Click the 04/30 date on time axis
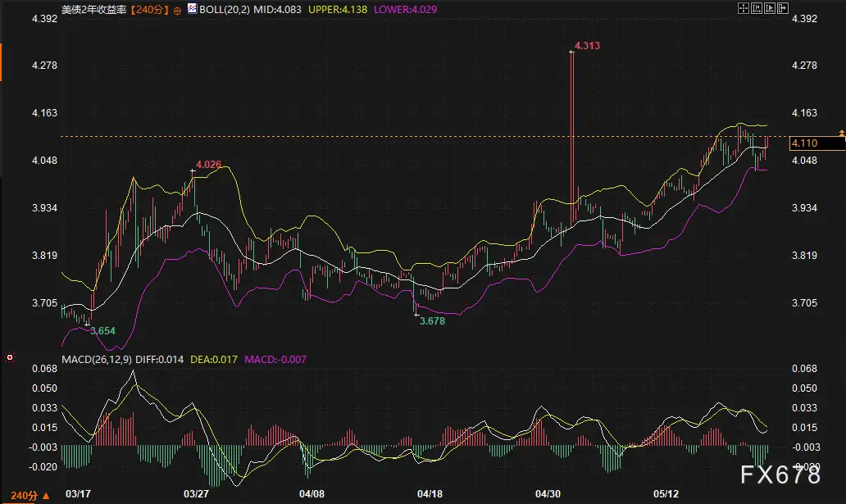The height and width of the screenshot is (504, 846). click(x=548, y=493)
